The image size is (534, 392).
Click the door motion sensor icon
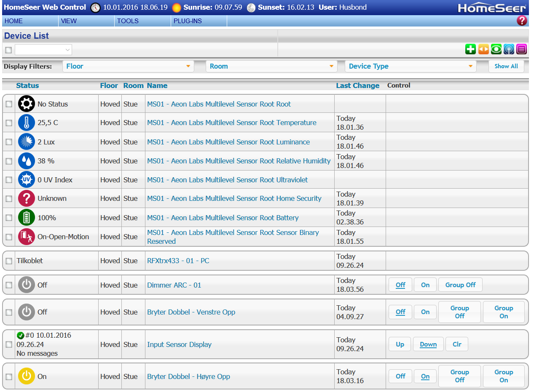point(27,237)
